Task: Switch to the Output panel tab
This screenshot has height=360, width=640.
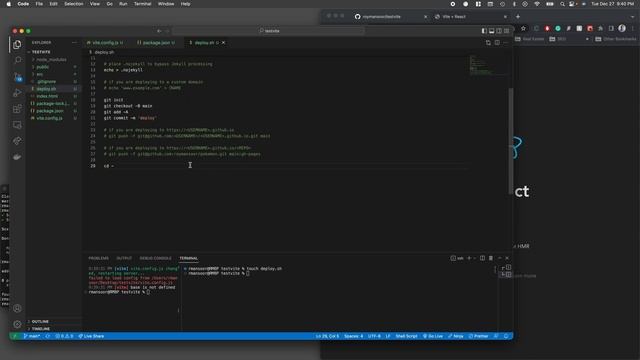Action: 124,258
